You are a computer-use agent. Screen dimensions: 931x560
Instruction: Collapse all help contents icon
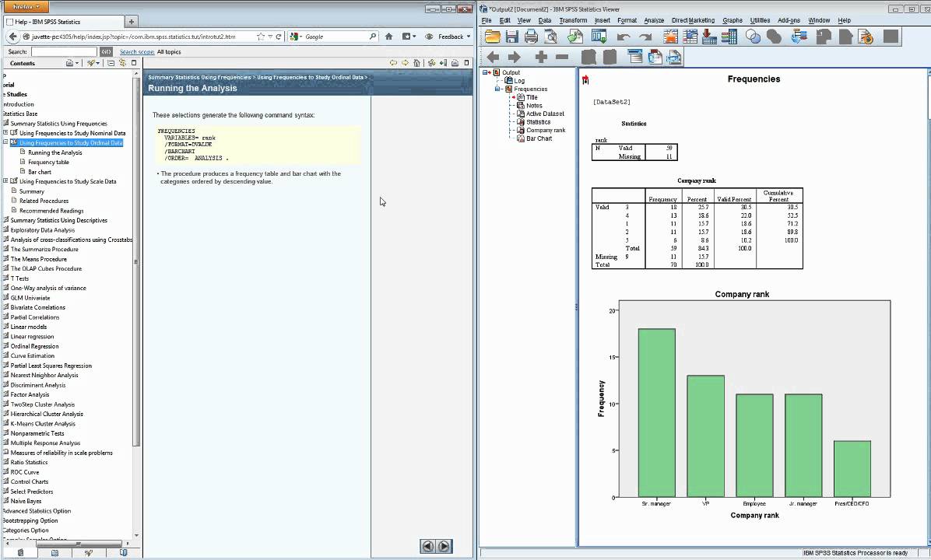[x=111, y=63]
